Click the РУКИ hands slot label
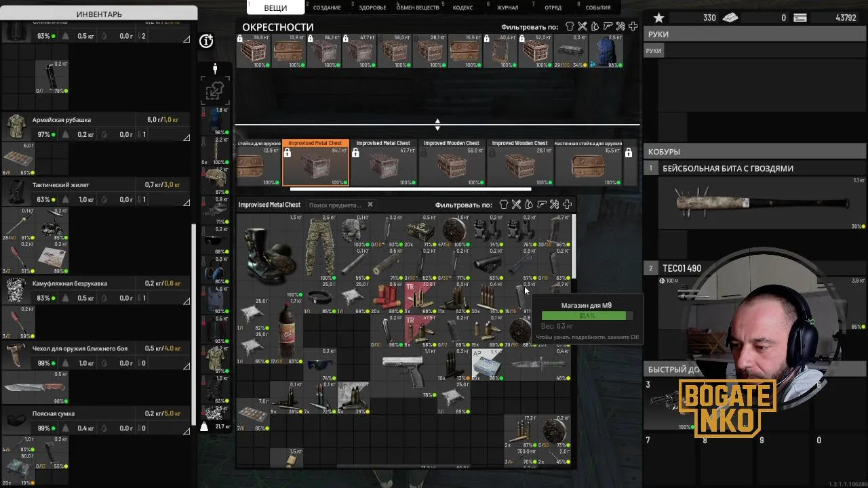The image size is (868, 488). (654, 51)
